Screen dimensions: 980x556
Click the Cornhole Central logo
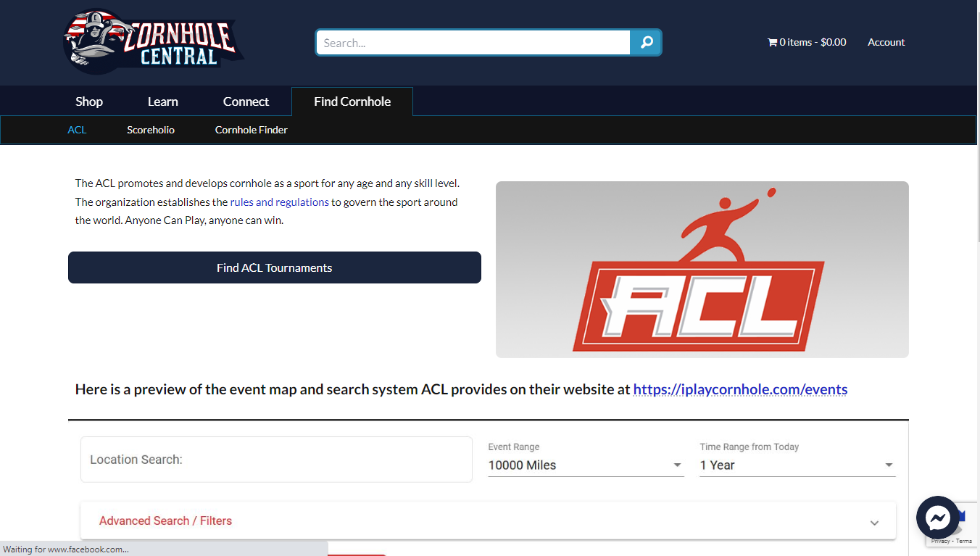pyautogui.click(x=153, y=42)
